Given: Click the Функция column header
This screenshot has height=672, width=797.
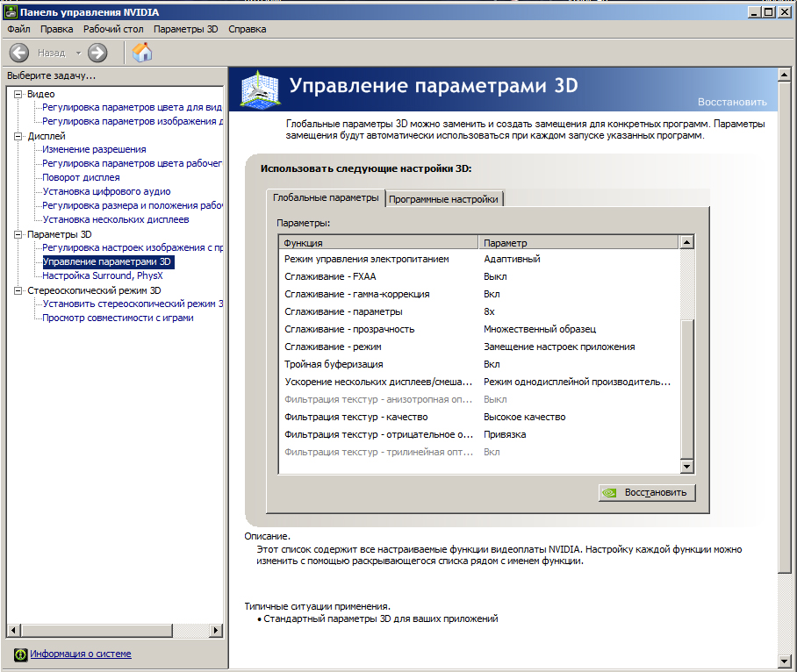Looking at the screenshot, I should click(378, 243).
